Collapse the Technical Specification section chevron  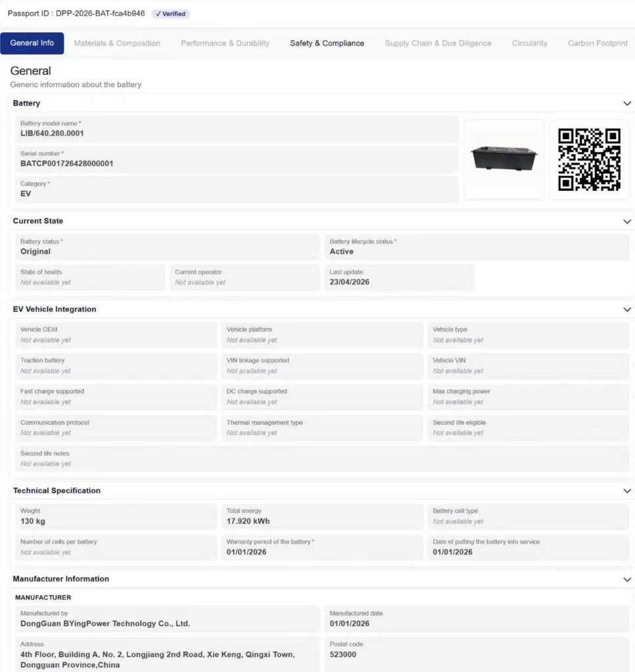click(627, 491)
